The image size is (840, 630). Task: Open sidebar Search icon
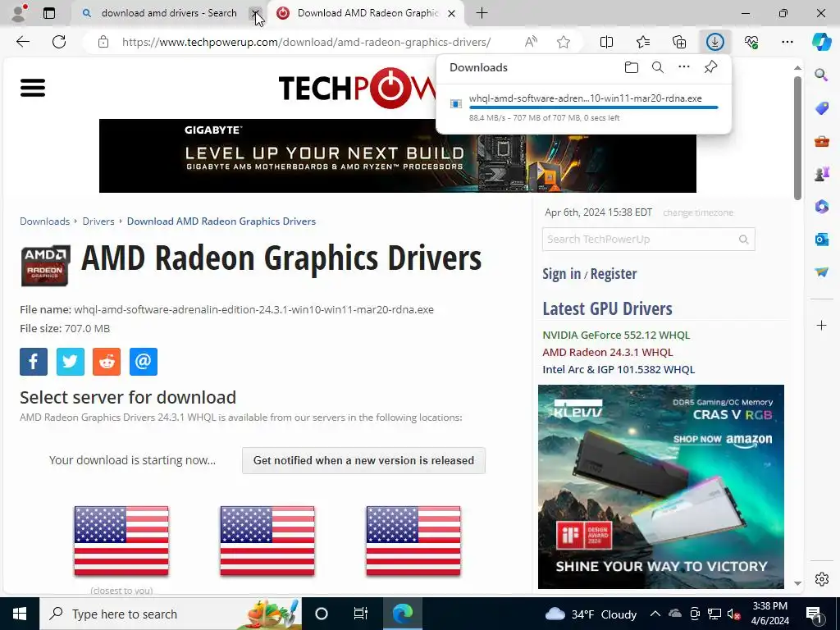click(x=821, y=75)
